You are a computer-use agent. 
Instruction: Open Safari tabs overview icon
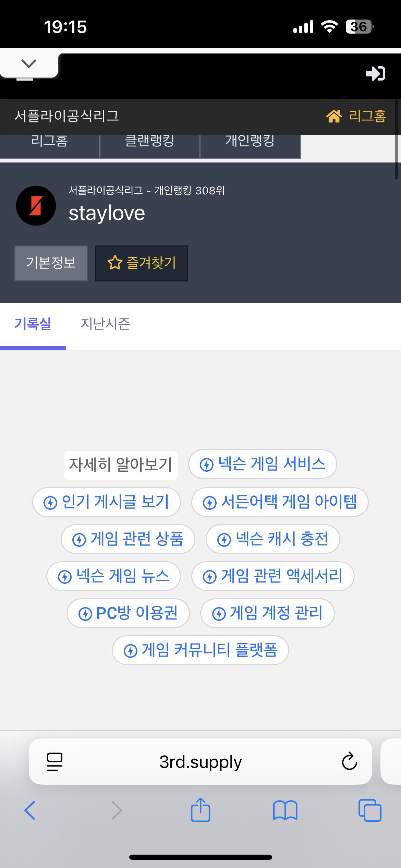click(370, 810)
